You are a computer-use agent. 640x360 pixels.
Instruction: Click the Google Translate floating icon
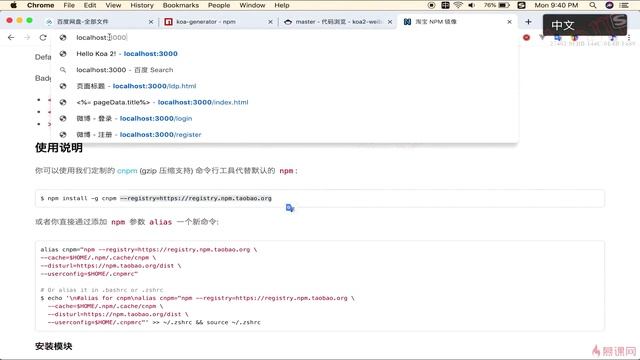(290, 208)
